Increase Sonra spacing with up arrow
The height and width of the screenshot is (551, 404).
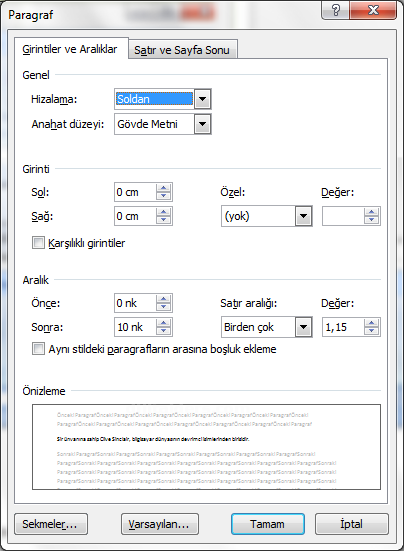click(x=163, y=323)
